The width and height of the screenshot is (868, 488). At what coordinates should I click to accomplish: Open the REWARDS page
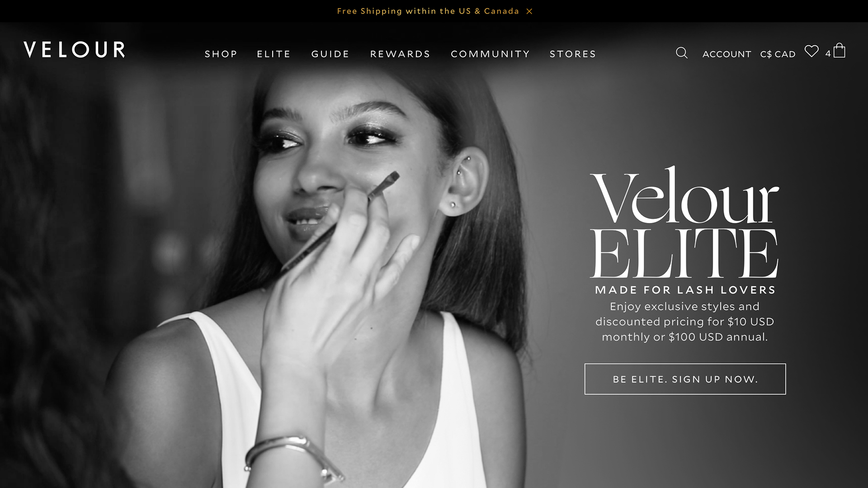(x=400, y=54)
